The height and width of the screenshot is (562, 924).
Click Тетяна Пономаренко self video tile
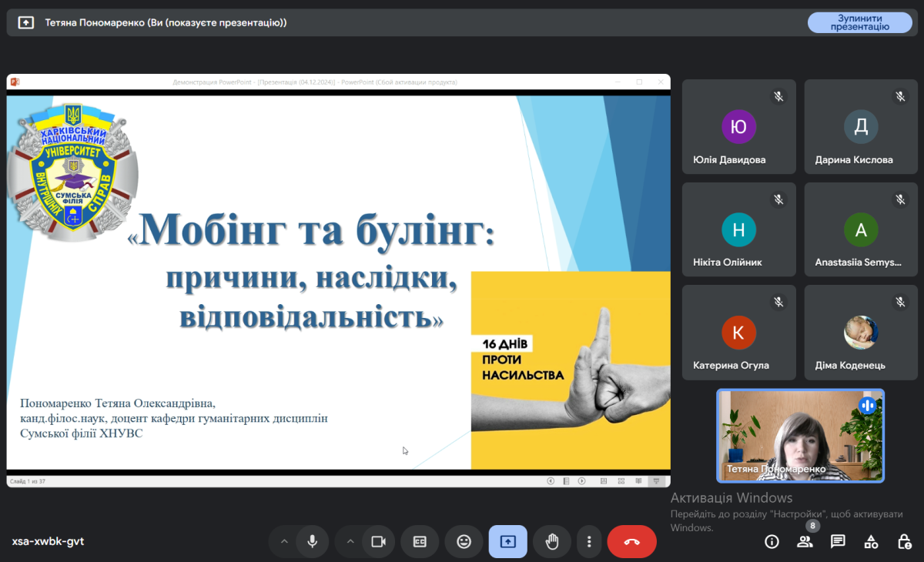pos(800,435)
